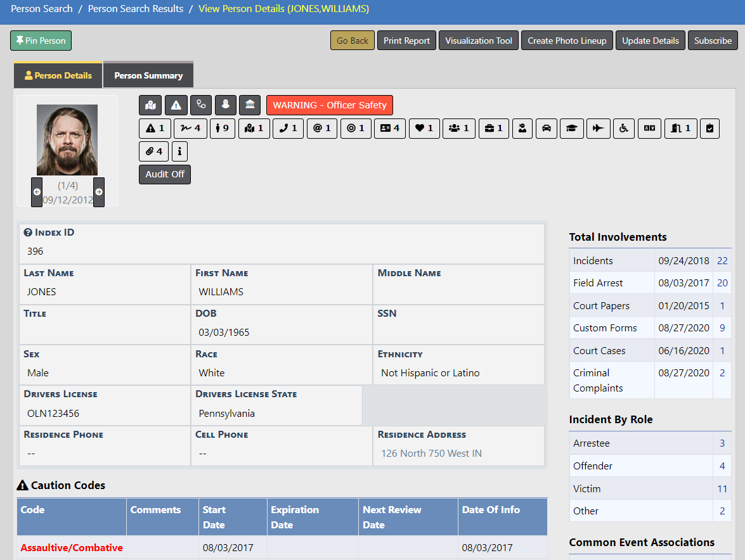Click the wheelchair disability icon
The width and height of the screenshot is (745, 560).
623,128
